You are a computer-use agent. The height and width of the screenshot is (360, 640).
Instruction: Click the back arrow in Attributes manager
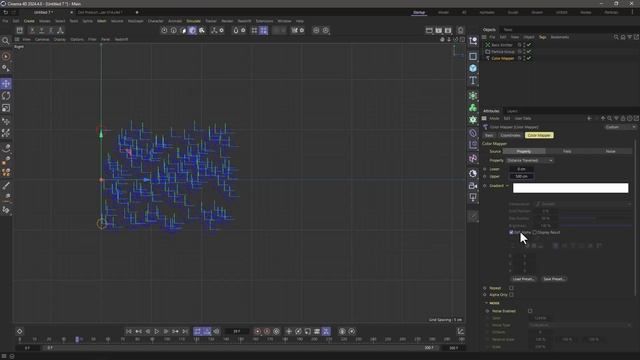[x=589, y=118]
